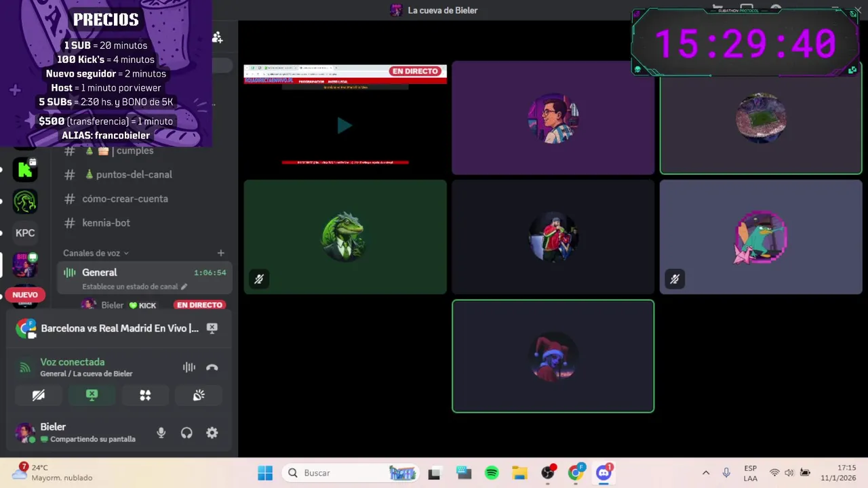Open Barcelona vs Real Madrid stream title
This screenshot has height=488, width=868.
(120, 328)
